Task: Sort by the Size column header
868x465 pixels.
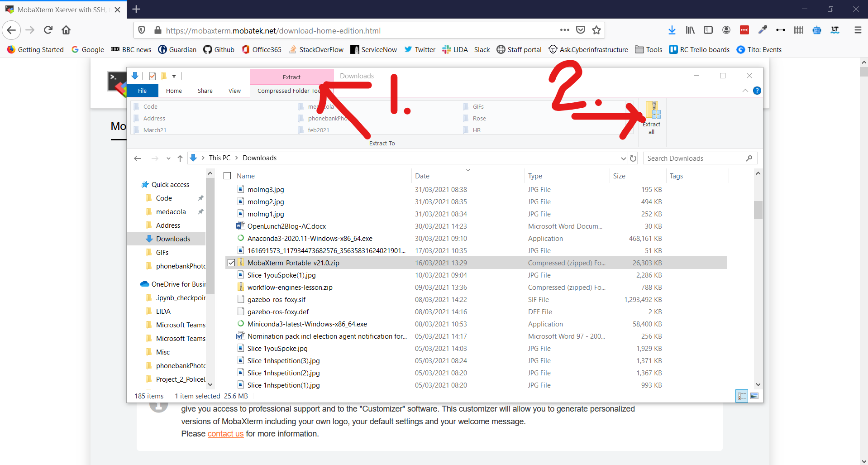Action: pos(619,176)
